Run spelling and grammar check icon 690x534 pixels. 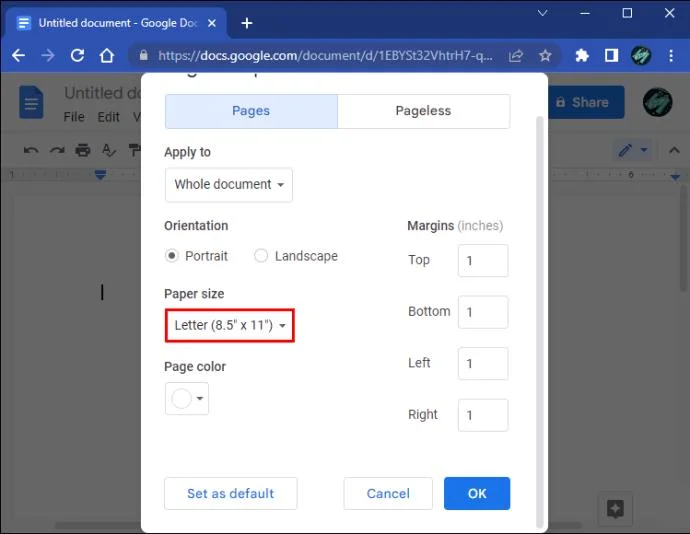click(109, 151)
